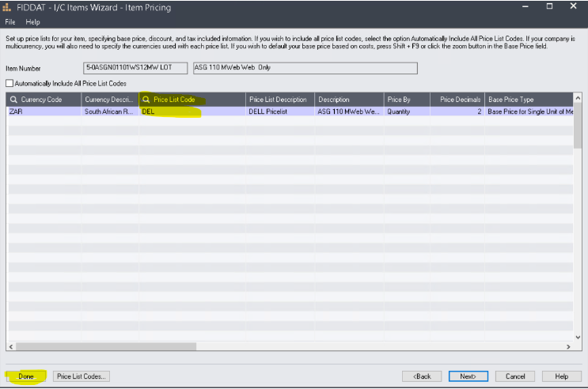Viewport: 588px width, 389px height.
Task: Enable Automatically Include All Price List Codes
Action: click(9, 83)
